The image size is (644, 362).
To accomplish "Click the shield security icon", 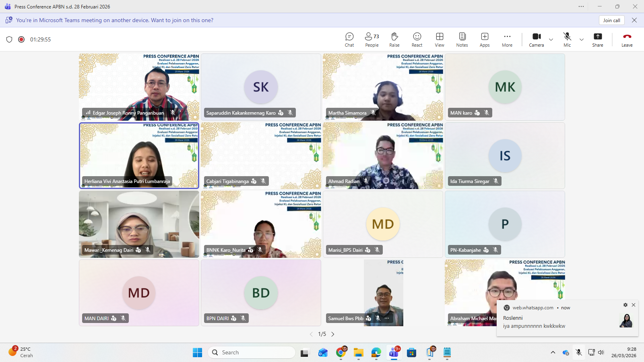I will [x=9, y=39].
